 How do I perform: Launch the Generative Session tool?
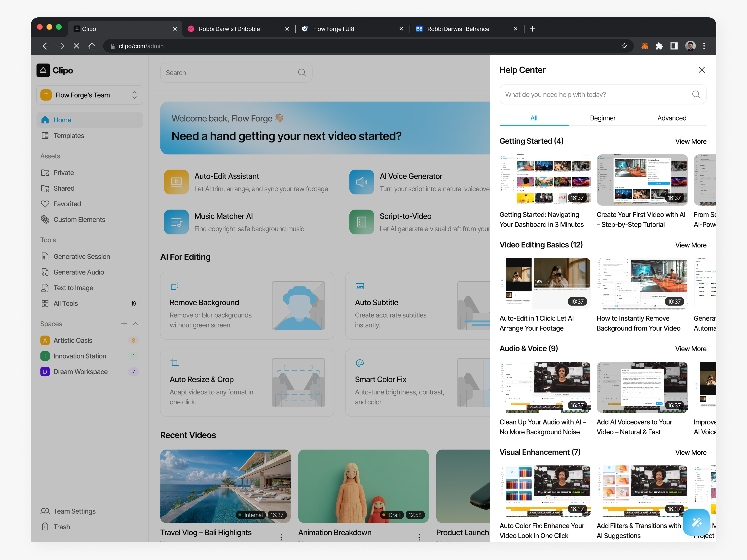coord(81,256)
